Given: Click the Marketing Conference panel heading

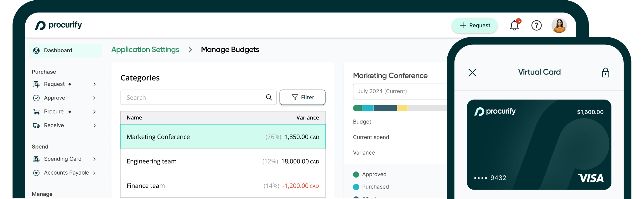Looking at the screenshot, I should coord(390,75).
